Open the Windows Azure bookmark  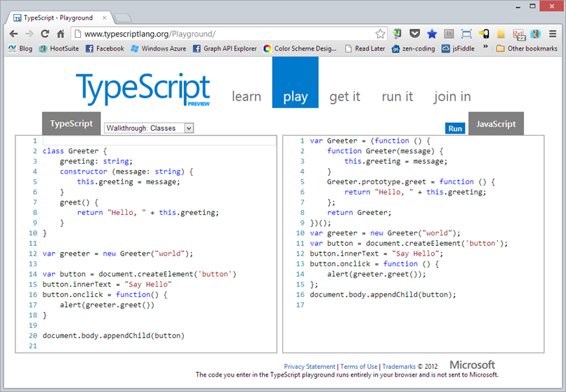coord(159,48)
